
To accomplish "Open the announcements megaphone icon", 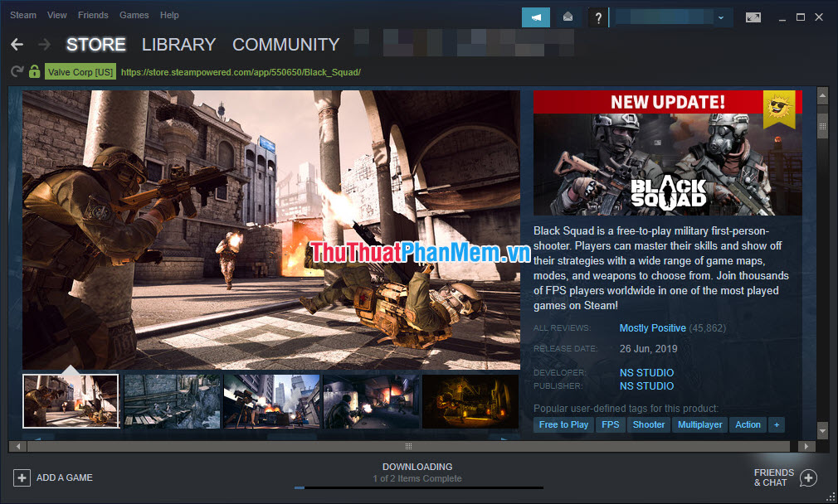I will click(535, 16).
